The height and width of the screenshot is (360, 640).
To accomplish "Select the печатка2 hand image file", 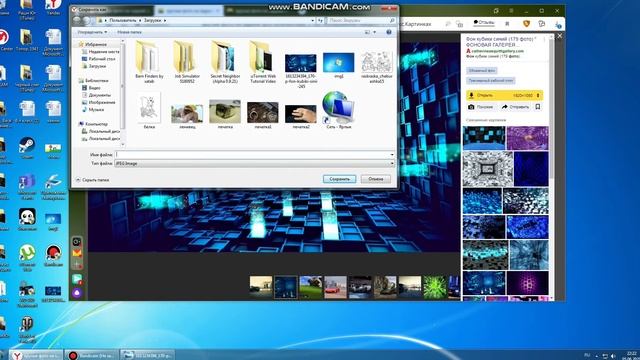I will (301, 116).
